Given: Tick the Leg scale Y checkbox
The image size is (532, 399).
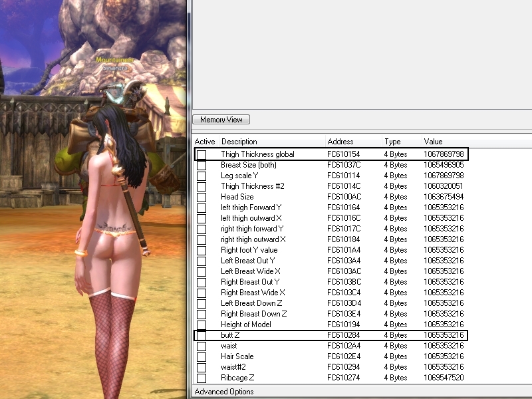Looking at the screenshot, I should (201, 176).
